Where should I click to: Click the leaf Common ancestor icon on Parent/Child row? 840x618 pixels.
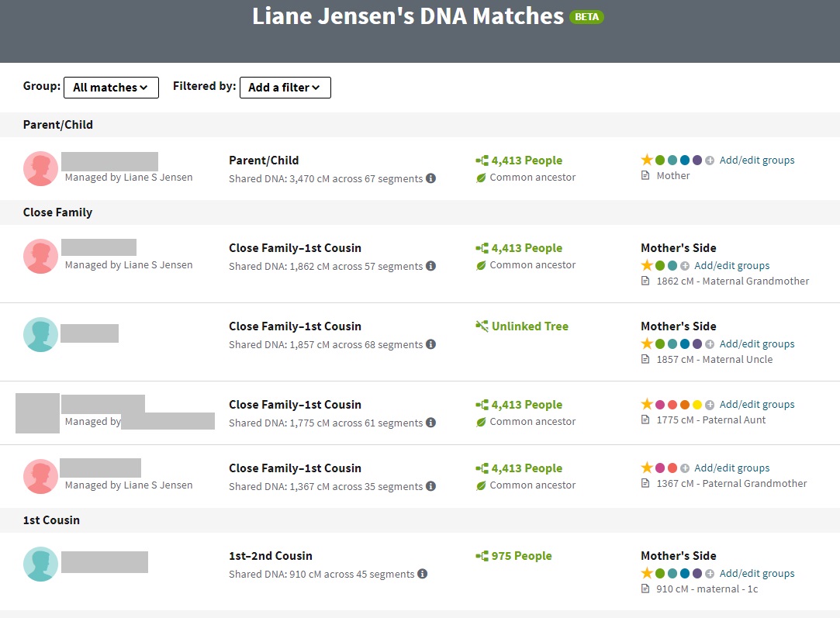click(x=482, y=177)
